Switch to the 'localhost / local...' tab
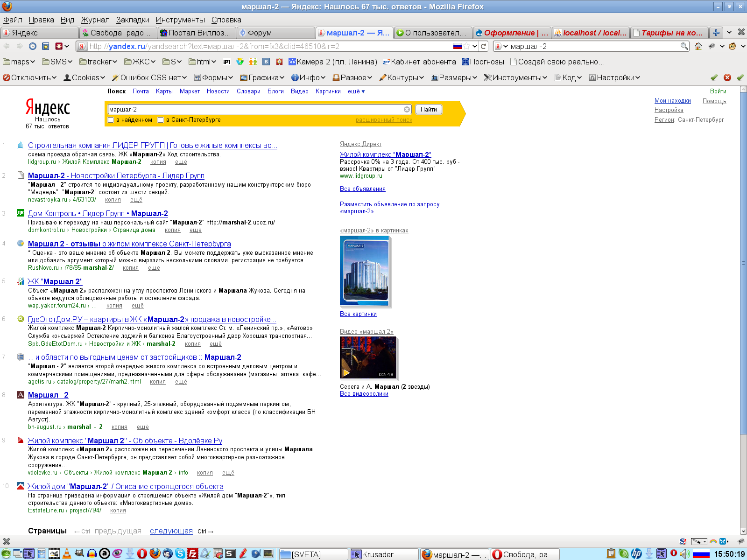The image size is (747, 560). pos(591,33)
